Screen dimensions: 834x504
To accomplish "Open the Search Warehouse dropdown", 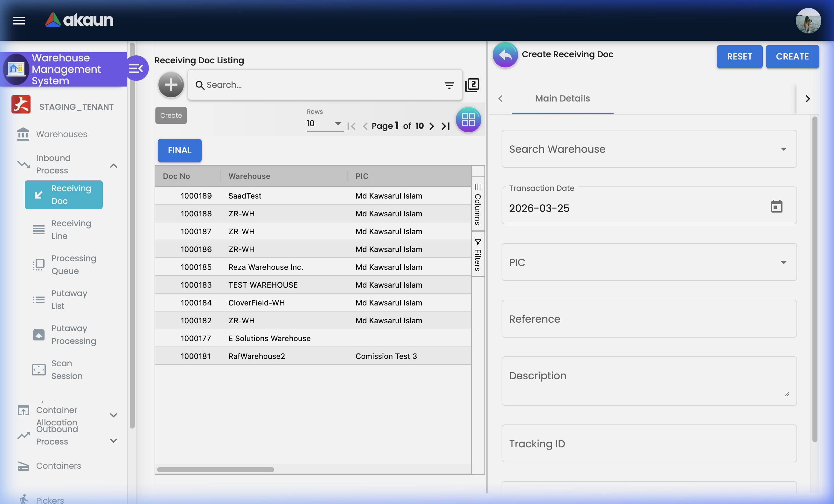I will [x=783, y=149].
